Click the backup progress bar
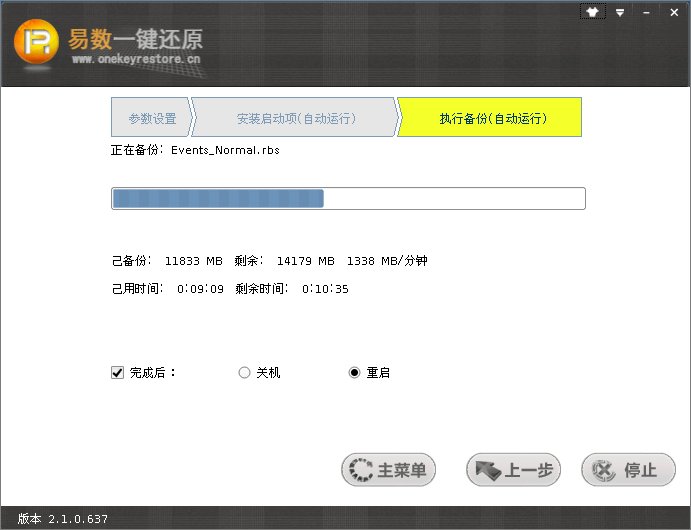 pyautogui.click(x=348, y=198)
